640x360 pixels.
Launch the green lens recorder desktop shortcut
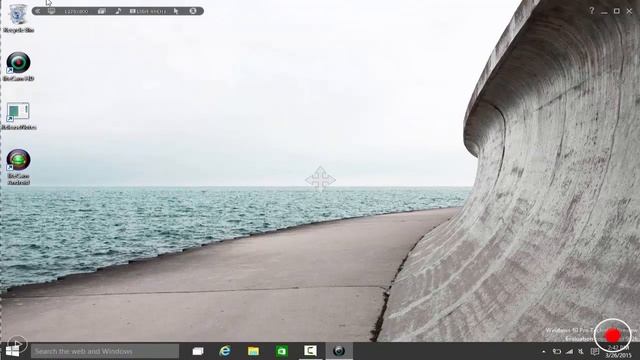pos(18,167)
